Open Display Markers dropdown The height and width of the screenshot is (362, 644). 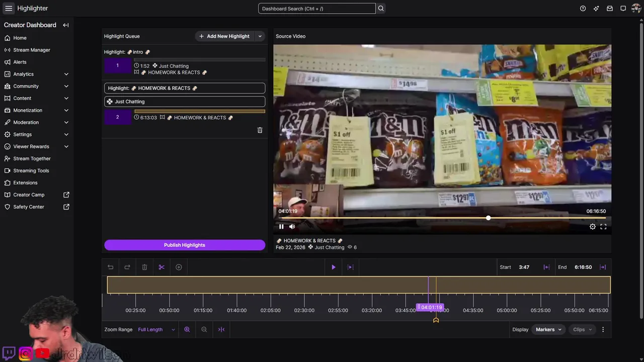(x=548, y=330)
